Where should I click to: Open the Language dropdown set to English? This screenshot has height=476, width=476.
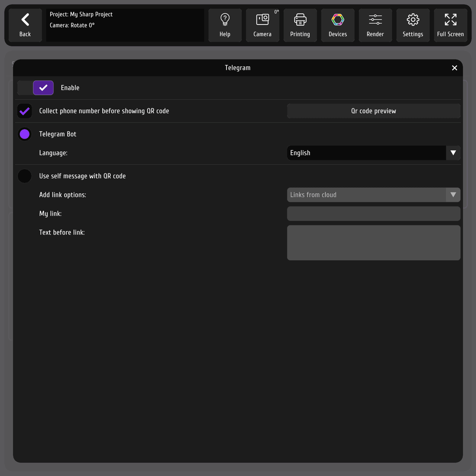[x=374, y=153]
